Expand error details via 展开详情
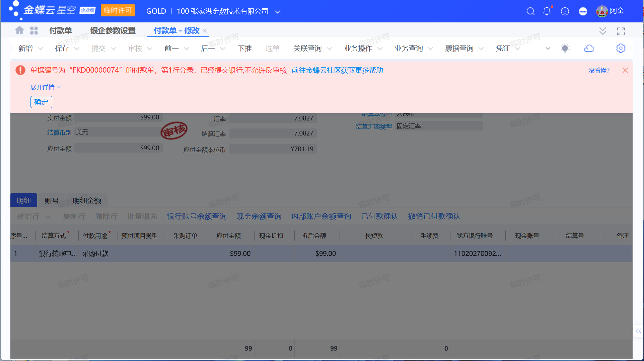644x361 pixels. (x=46, y=87)
